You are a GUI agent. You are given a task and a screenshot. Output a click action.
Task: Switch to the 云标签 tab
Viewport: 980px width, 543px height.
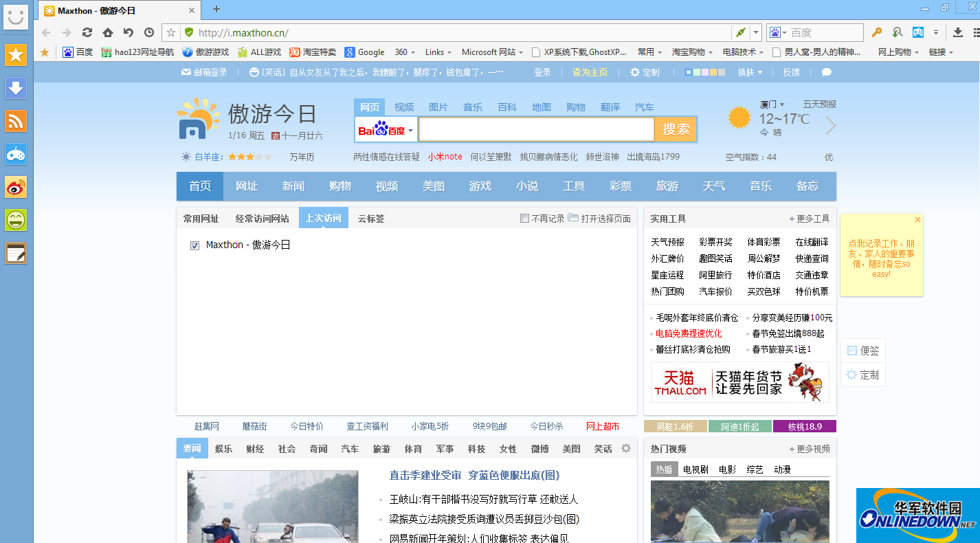[x=371, y=219]
